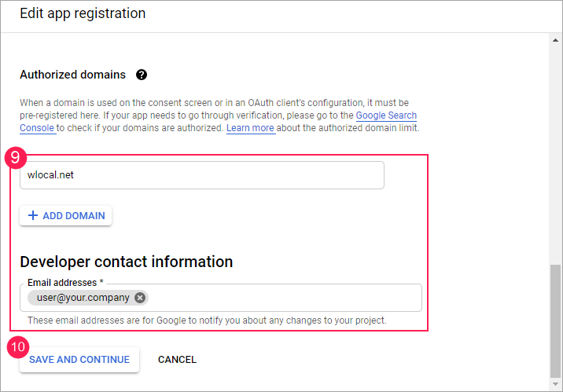Click the Edit app registration title

(83, 13)
